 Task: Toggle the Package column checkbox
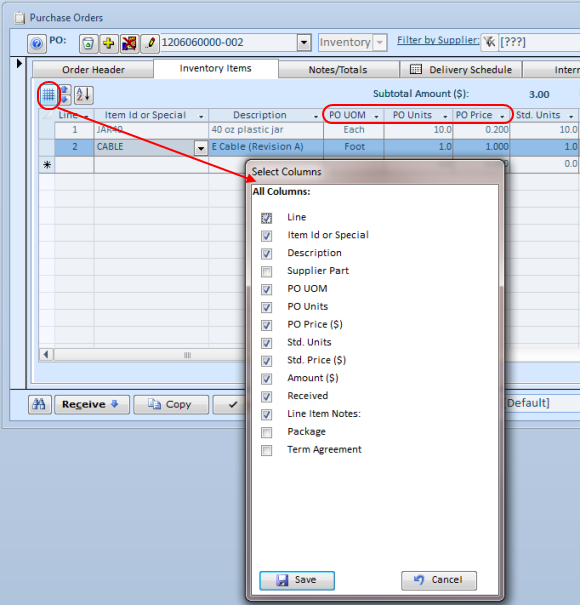pos(266,433)
